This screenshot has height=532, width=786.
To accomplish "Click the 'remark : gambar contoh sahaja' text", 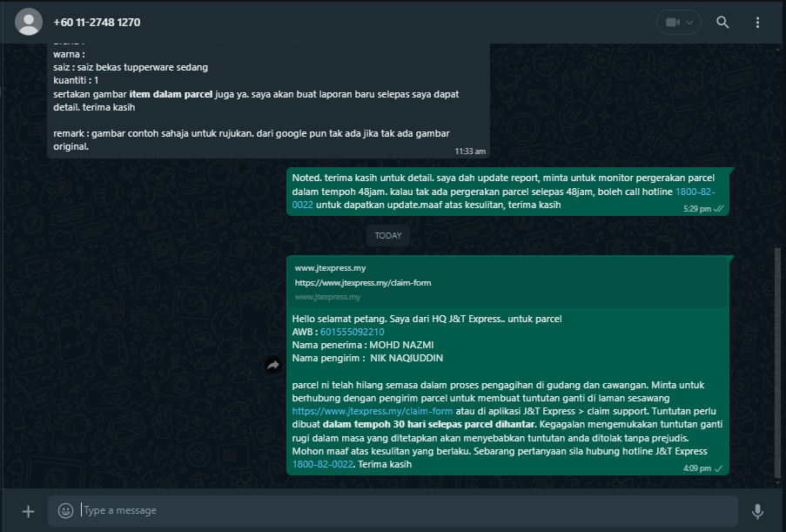I will 252,140.
